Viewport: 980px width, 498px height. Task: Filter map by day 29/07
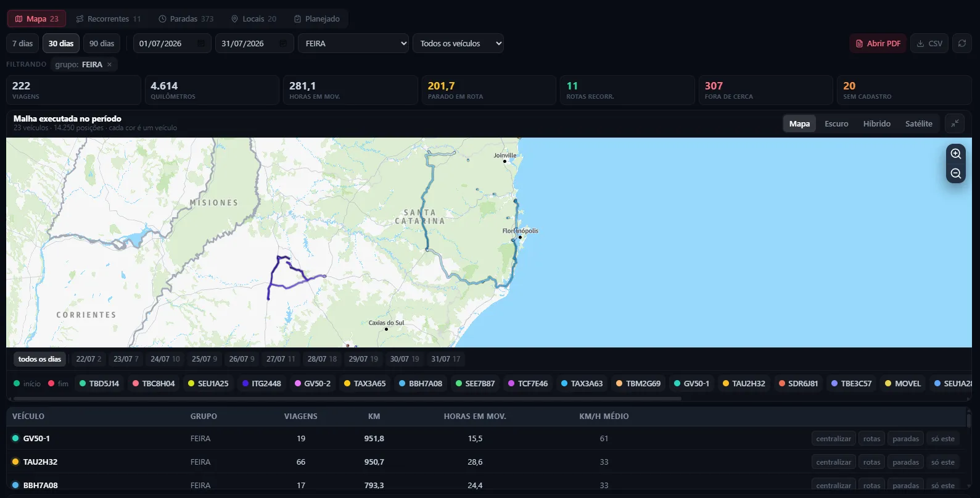pyautogui.click(x=363, y=359)
